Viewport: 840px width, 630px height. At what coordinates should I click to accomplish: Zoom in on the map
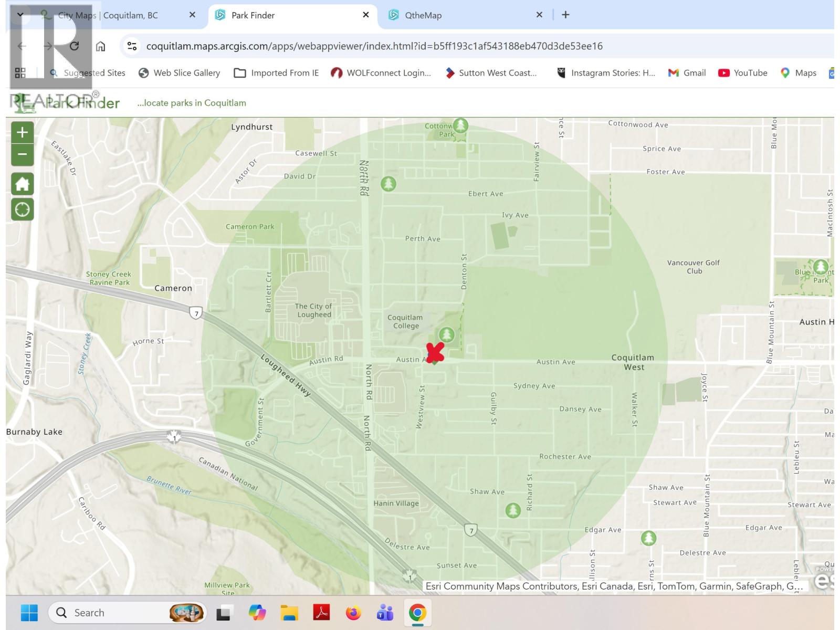pyautogui.click(x=22, y=132)
